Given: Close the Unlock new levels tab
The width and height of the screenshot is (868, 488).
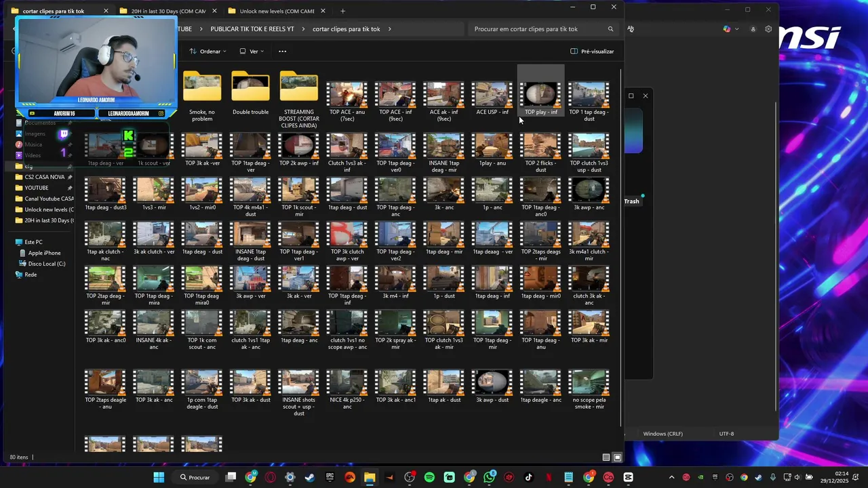Looking at the screenshot, I should click(323, 11).
